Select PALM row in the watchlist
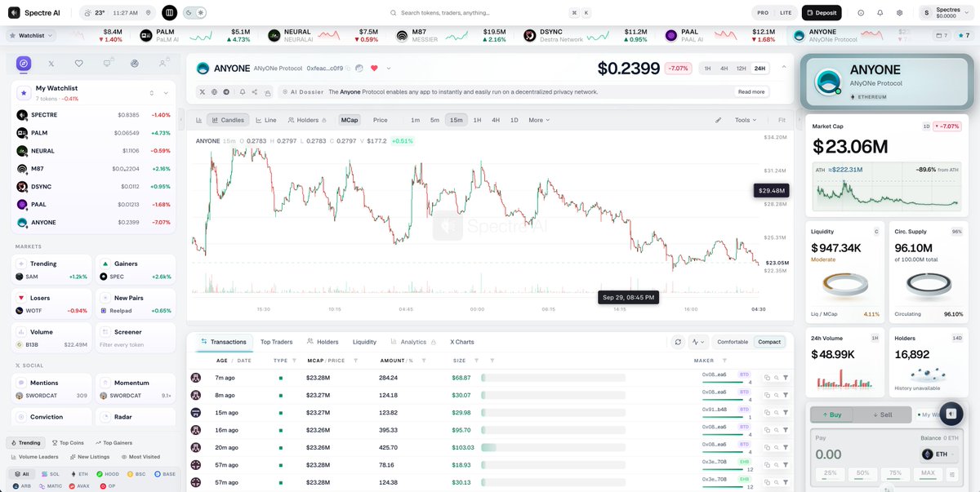 pos(94,133)
